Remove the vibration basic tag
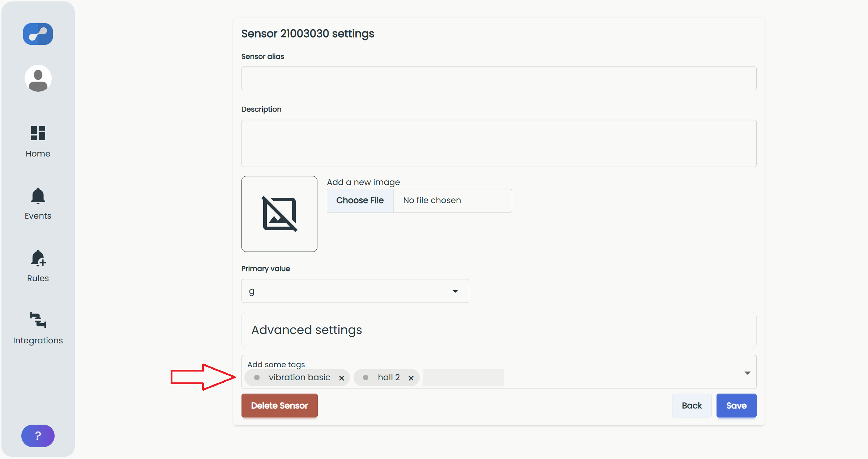The image size is (868, 459). point(342,378)
